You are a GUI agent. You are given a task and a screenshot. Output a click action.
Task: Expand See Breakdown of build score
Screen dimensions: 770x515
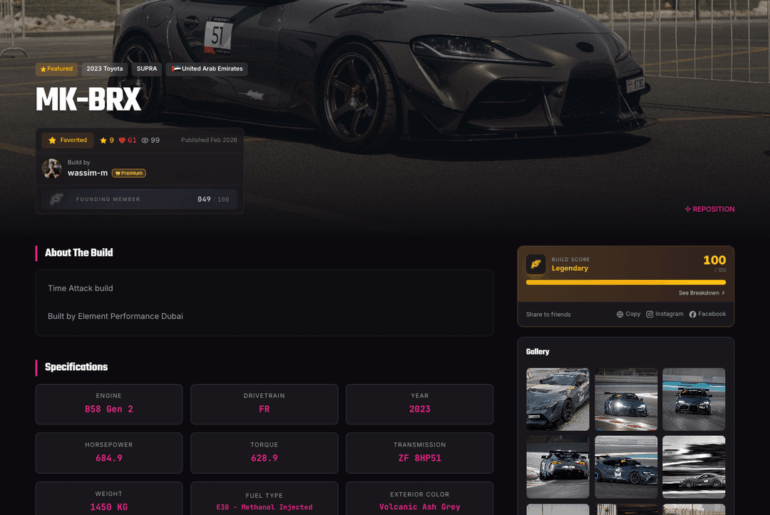click(701, 293)
